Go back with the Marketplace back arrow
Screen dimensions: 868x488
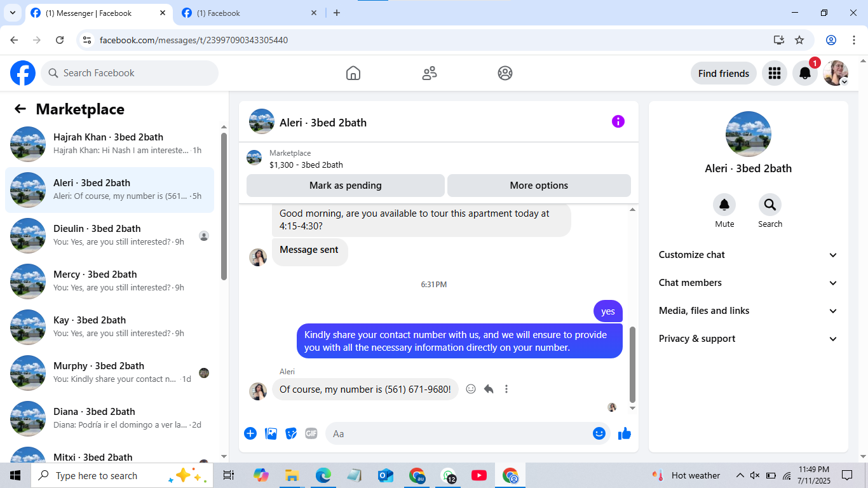click(20, 109)
